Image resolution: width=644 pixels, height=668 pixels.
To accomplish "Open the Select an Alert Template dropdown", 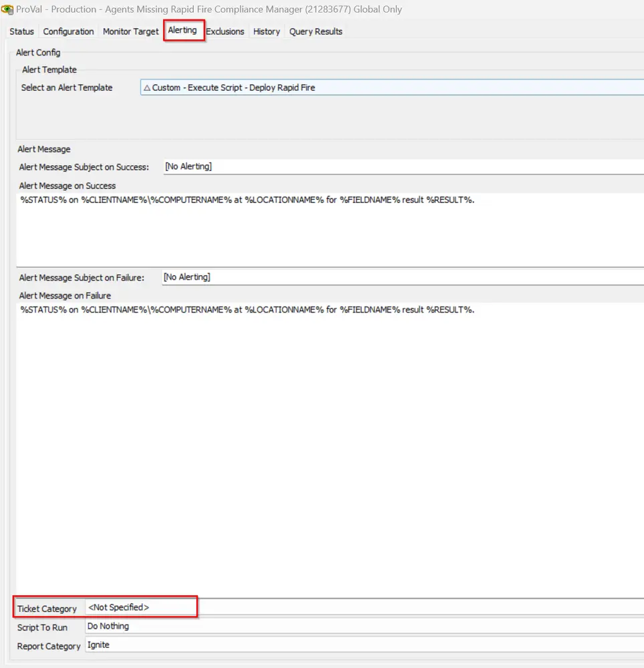I will 392,88.
